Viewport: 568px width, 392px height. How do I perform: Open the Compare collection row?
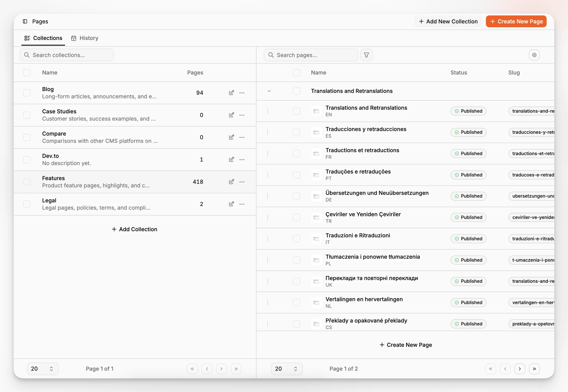coord(135,137)
